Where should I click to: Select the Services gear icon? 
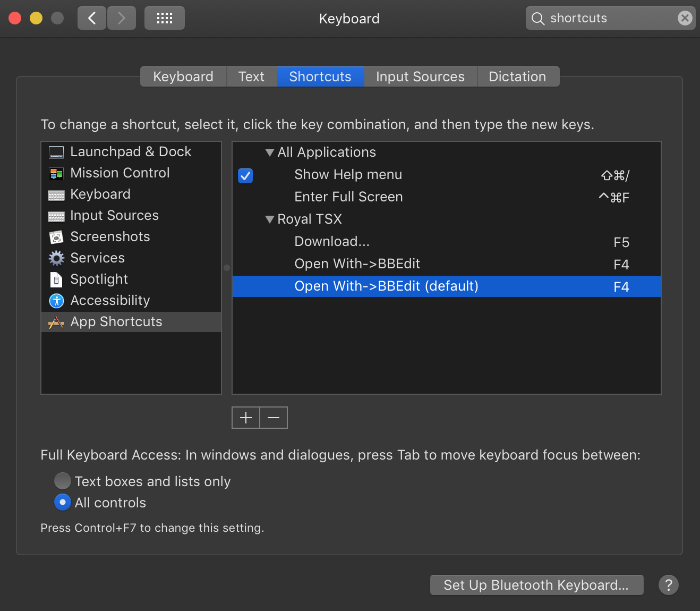pos(56,258)
